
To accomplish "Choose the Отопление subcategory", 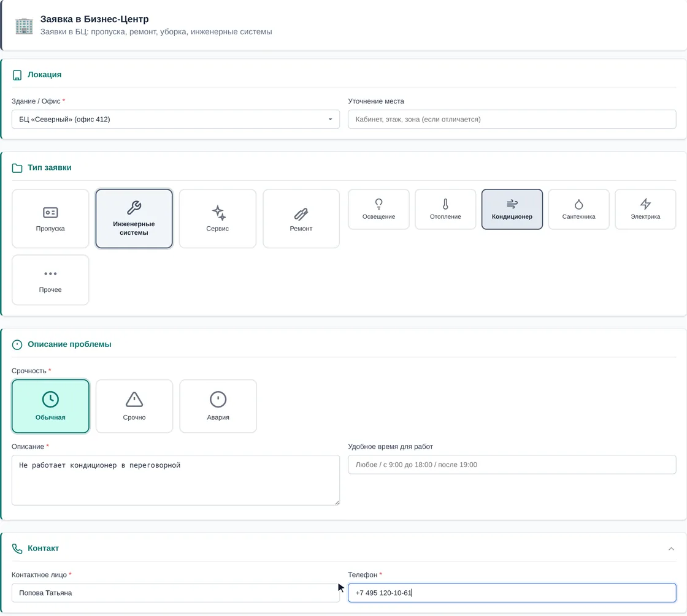I will (445, 209).
